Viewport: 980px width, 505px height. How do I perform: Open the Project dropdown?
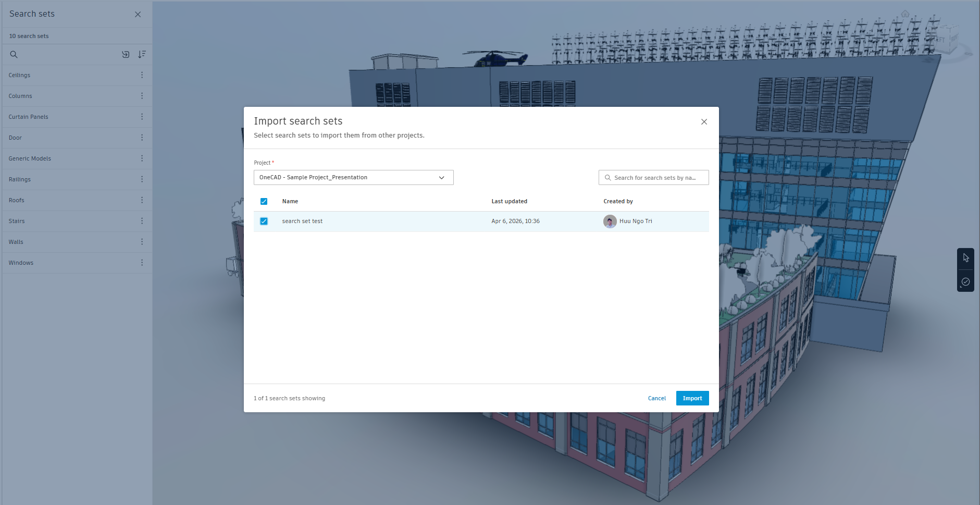pos(354,178)
